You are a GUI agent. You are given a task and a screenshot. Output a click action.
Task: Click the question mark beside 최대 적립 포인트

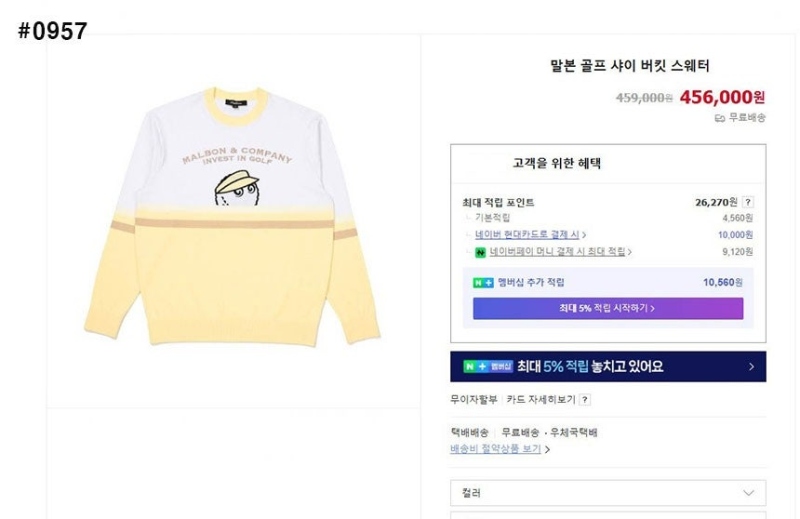pyautogui.click(x=747, y=202)
